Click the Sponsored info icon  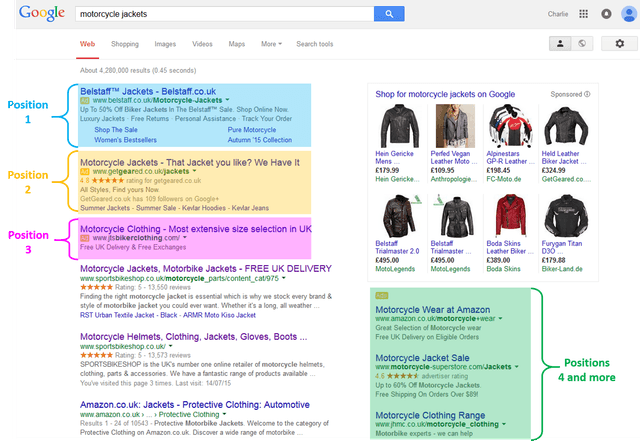[x=587, y=94]
